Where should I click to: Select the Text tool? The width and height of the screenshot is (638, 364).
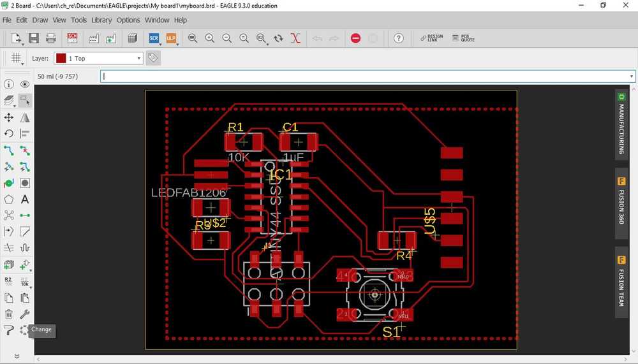25,200
